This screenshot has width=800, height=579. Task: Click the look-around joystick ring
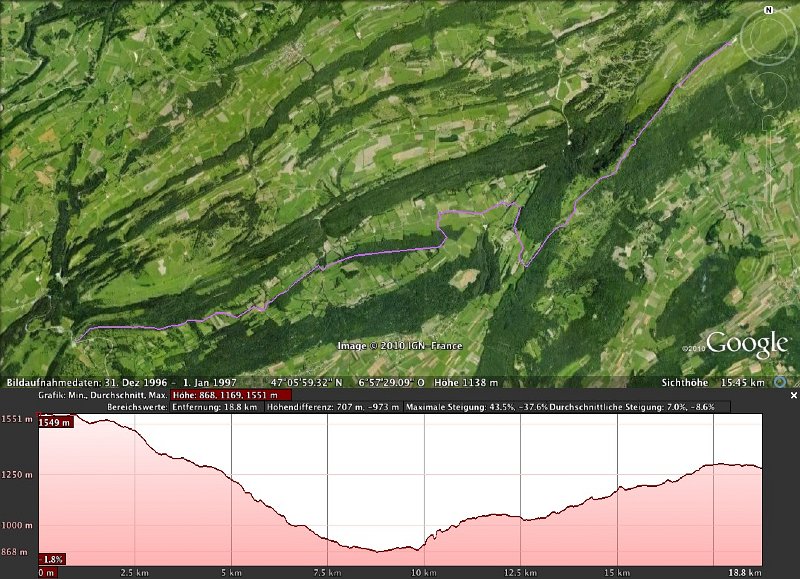click(x=769, y=36)
